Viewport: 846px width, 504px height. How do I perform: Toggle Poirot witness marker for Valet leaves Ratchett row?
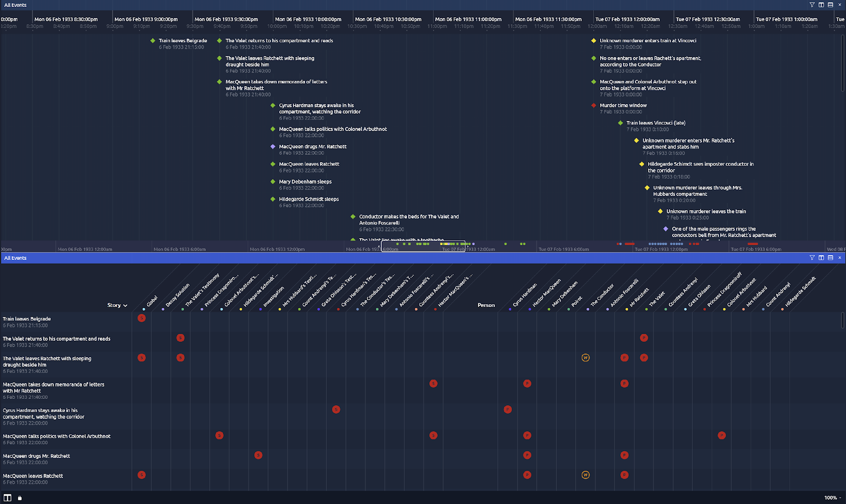coord(585,358)
